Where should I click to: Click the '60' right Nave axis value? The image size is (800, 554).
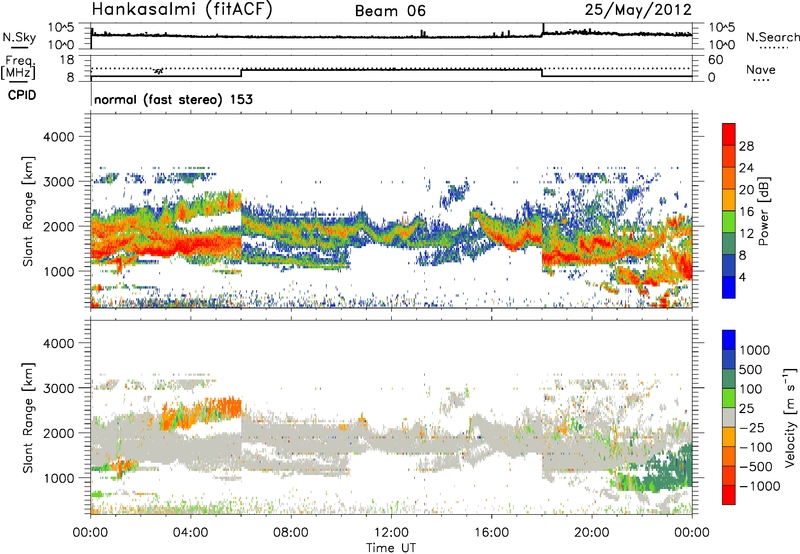[715, 60]
